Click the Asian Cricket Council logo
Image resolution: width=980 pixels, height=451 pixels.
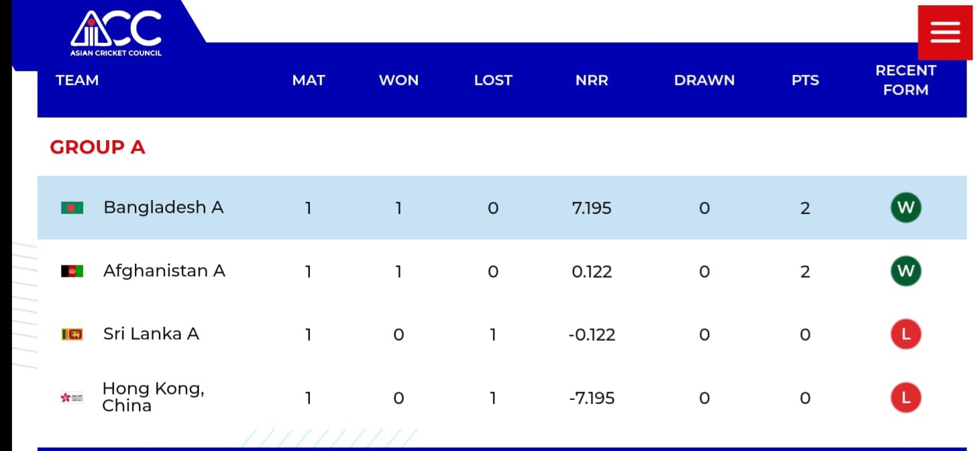[116, 32]
